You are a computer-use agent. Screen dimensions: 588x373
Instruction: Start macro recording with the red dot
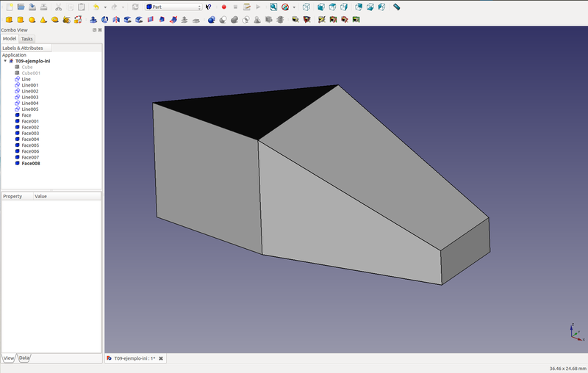click(224, 7)
